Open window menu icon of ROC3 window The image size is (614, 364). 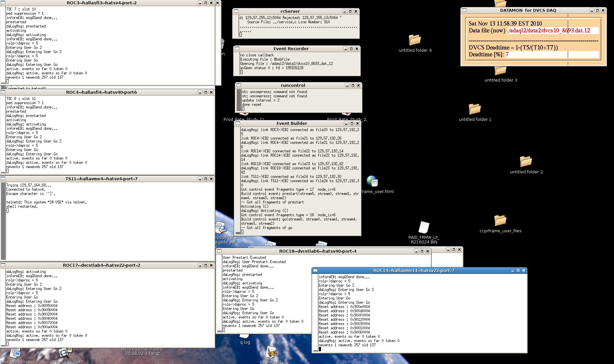tap(3, 3)
